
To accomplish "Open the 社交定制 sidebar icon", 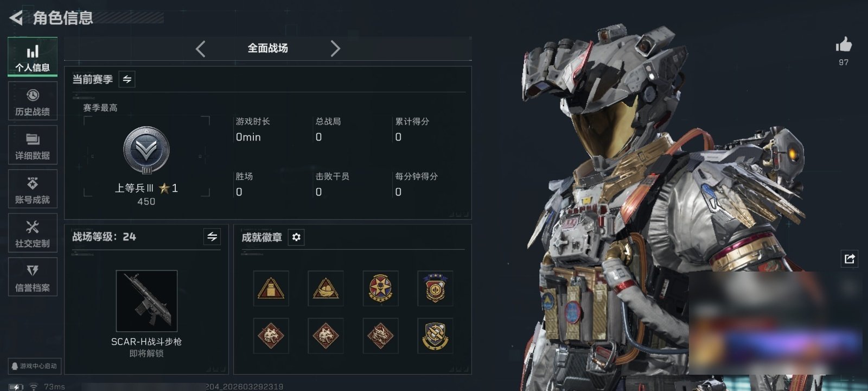I will click(x=33, y=233).
